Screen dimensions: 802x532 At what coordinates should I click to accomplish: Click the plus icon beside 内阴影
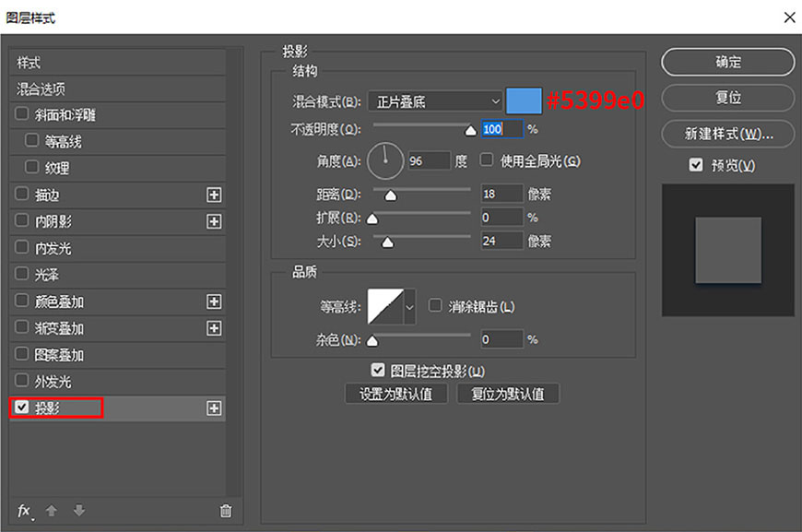tap(214, 221)
